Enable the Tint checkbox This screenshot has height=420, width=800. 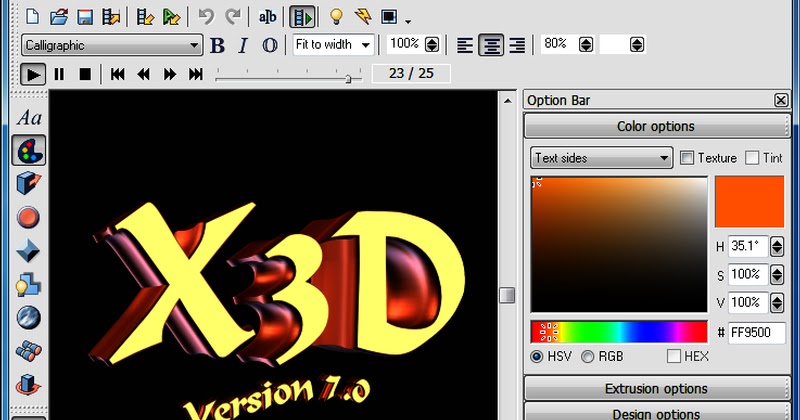pyautogui.click(x=752, y=158)
